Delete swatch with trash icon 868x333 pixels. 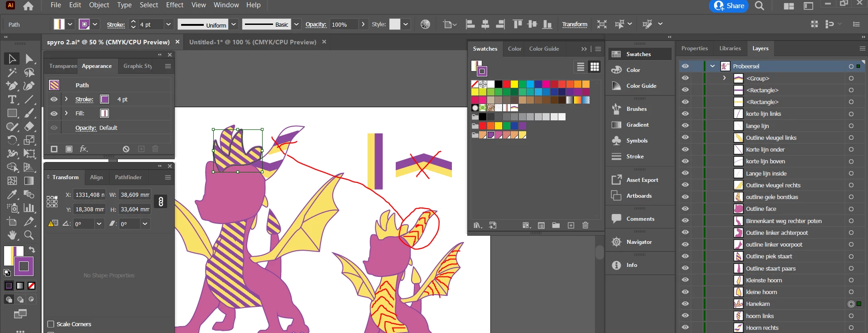pyautogui.click(x=585, y=225)
